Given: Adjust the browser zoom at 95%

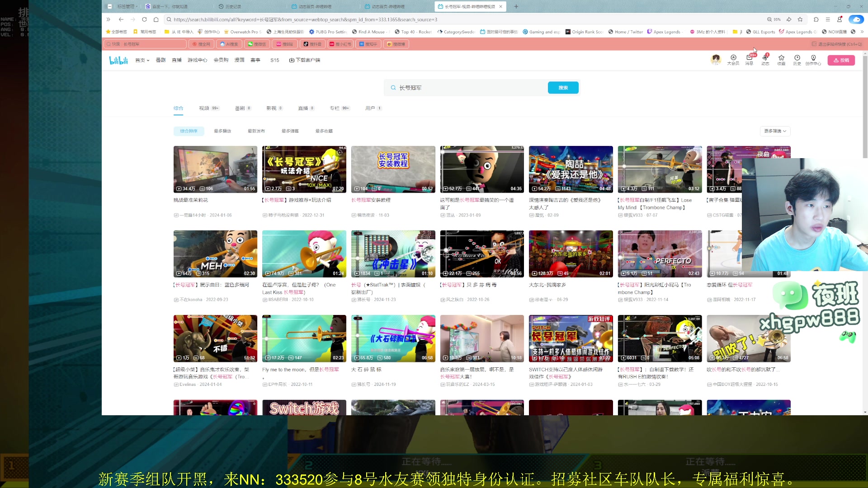Looking at the screenshot, I should (775, 19).
